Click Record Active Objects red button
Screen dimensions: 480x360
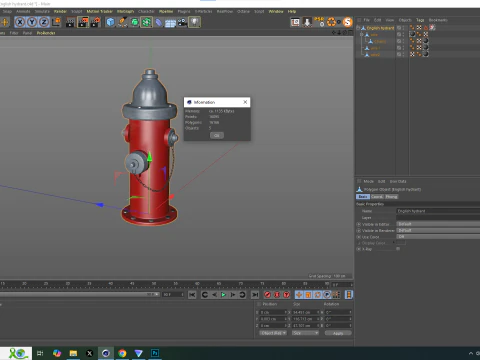267,295
